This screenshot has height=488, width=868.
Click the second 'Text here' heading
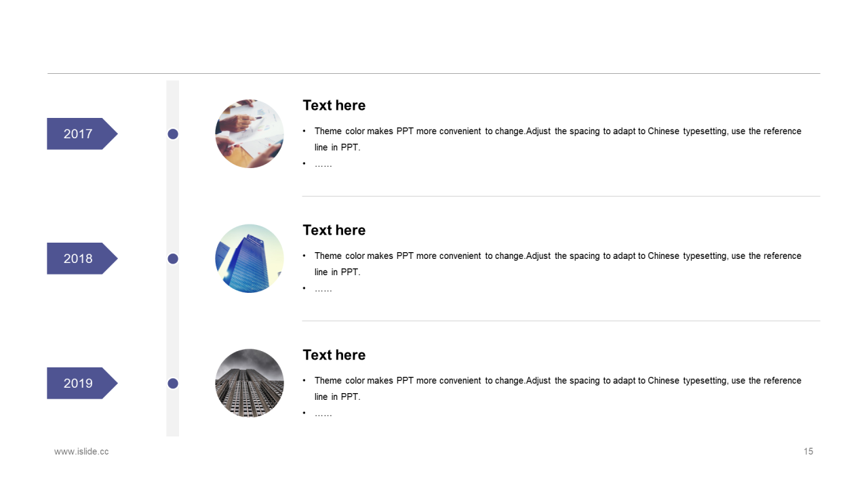[x=334, y=230]
